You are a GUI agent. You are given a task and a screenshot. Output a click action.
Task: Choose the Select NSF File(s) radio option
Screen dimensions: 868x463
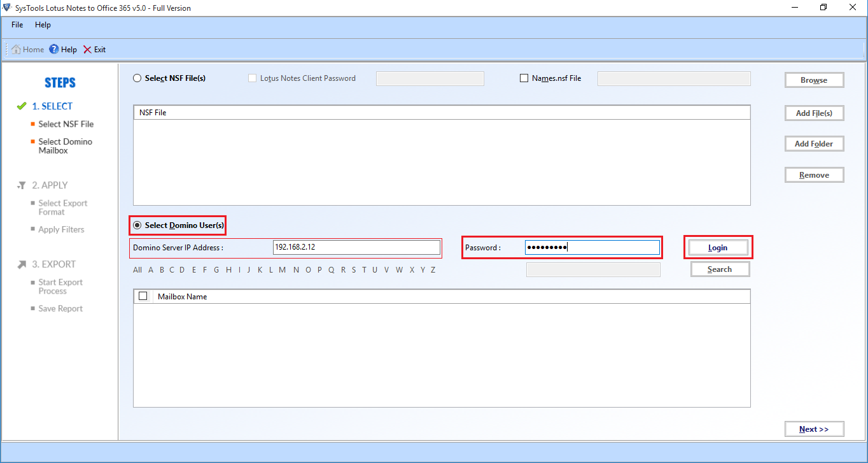[137, 78]
